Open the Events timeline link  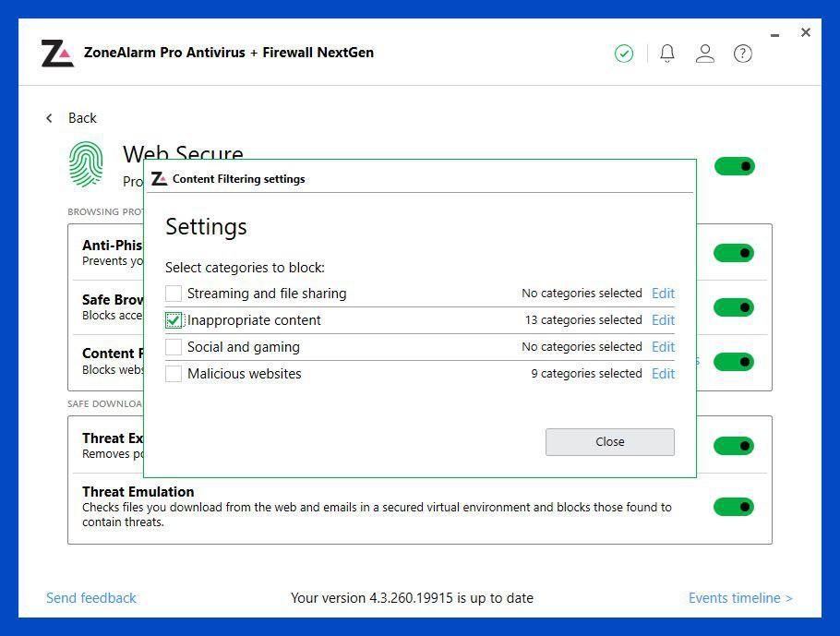coord(740,598)
